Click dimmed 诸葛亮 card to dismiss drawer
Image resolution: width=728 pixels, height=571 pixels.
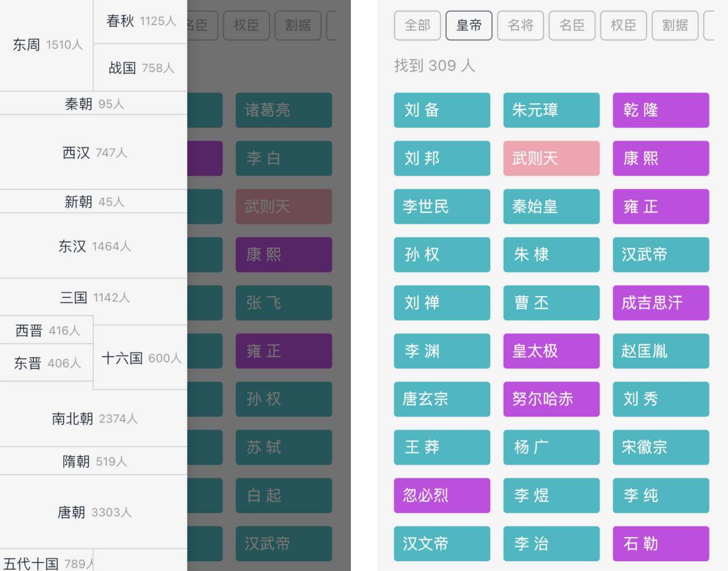coord(284,110)
